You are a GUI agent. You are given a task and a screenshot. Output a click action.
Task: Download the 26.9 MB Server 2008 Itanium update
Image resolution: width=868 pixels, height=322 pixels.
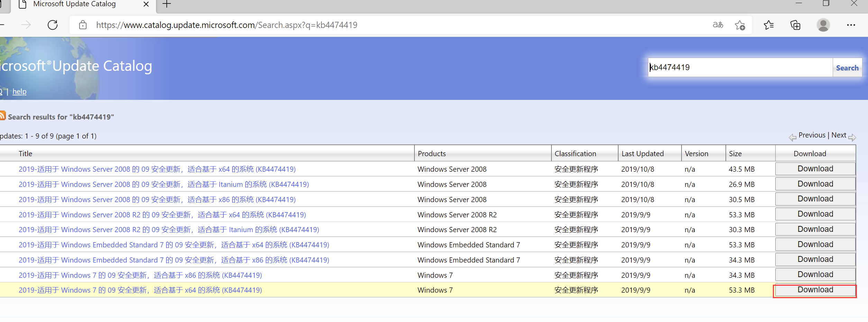click(x=815, y=184)
